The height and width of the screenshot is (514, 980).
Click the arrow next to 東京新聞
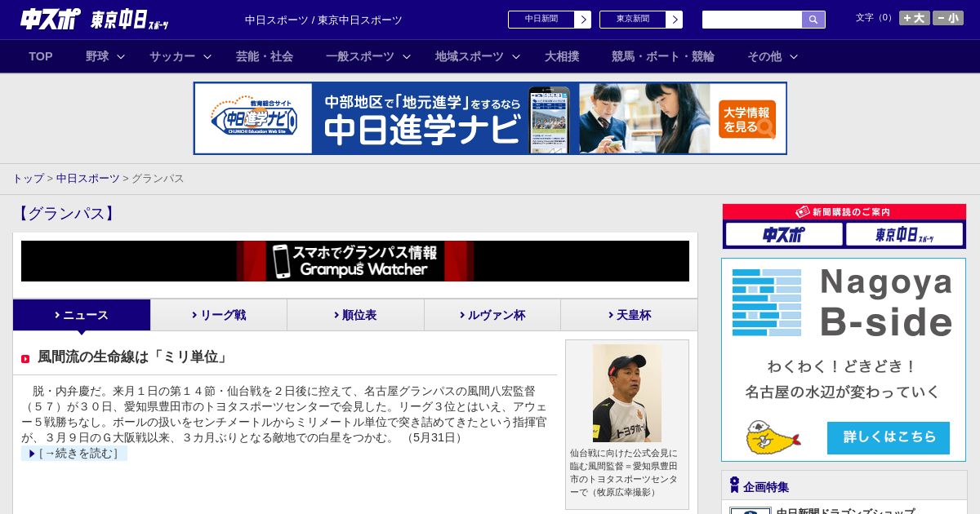click(675, 20)
